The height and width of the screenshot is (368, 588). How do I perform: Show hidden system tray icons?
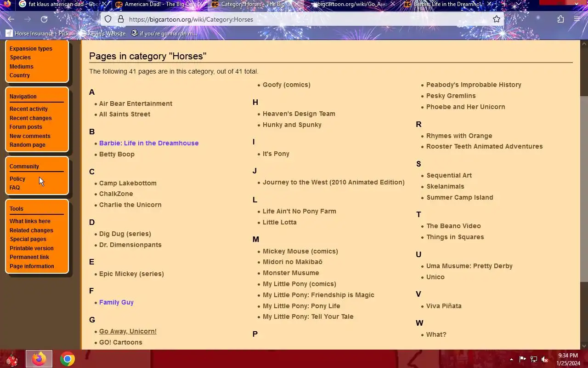[511, 359]
